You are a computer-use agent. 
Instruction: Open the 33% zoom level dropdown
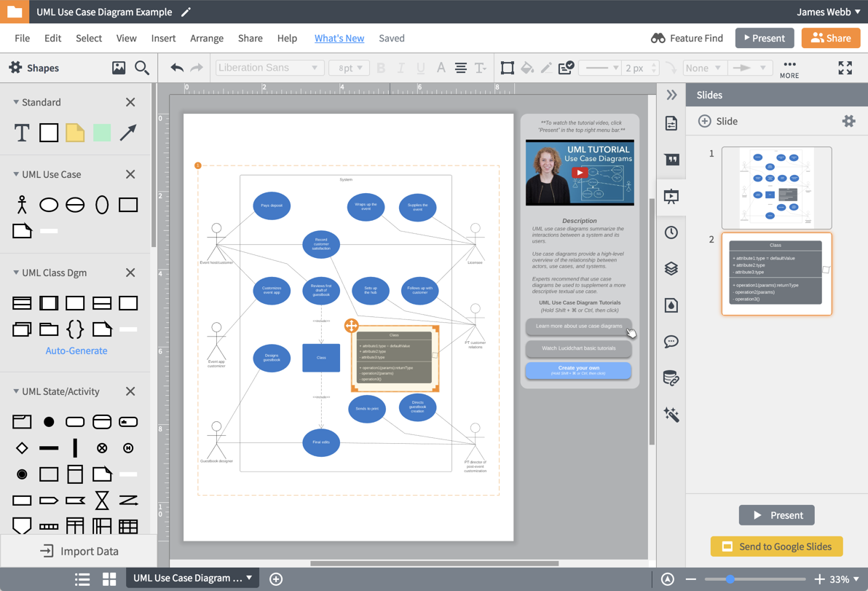tap(845, 579)
